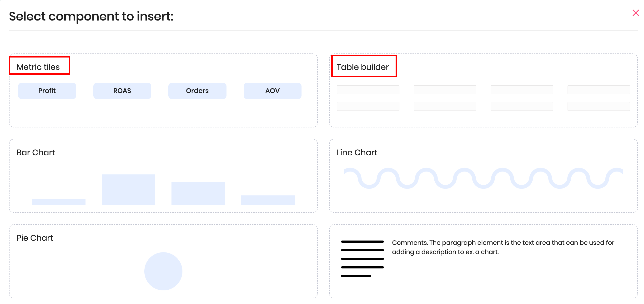Select the Table builder heading
This screenshot has height=304, width=644.
pos(362,67)
